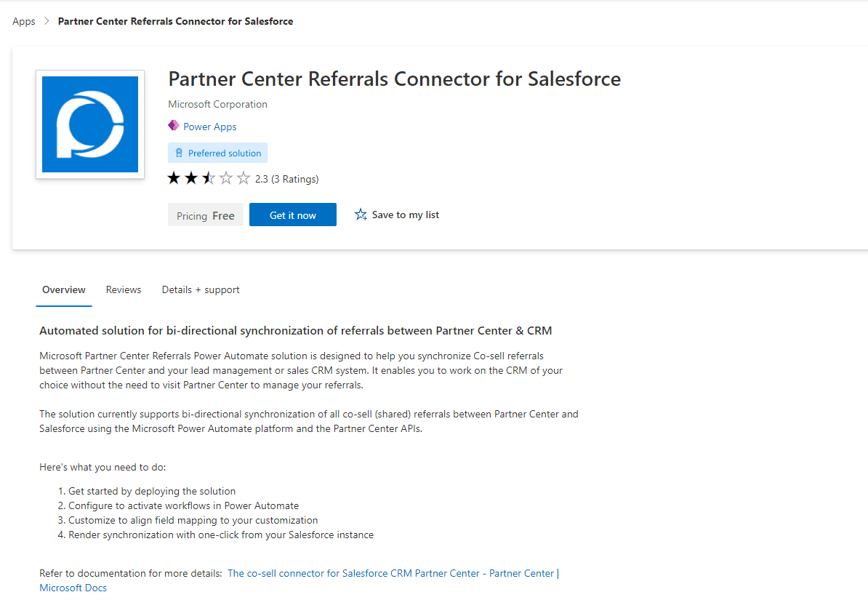Click the breadcrumb chevron after Apps

pos(47,21)
